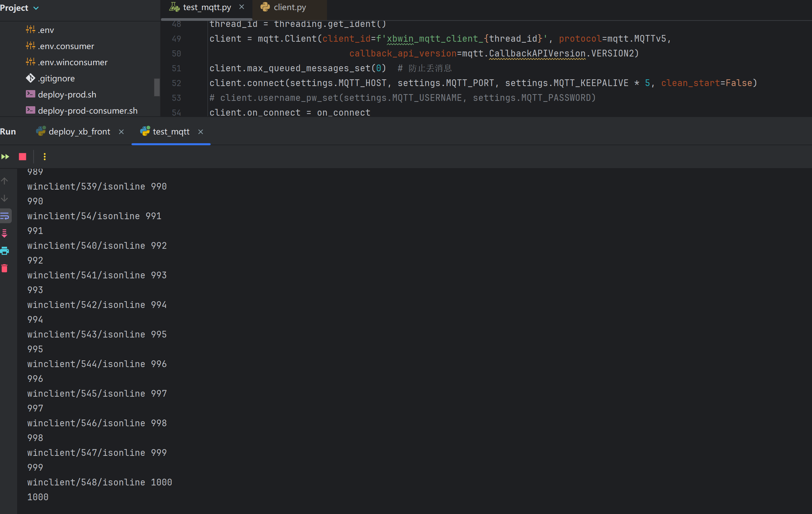Click console line 'winclient/544/isonline 996'
812x514 pixels.
click(x=97, y=364)
